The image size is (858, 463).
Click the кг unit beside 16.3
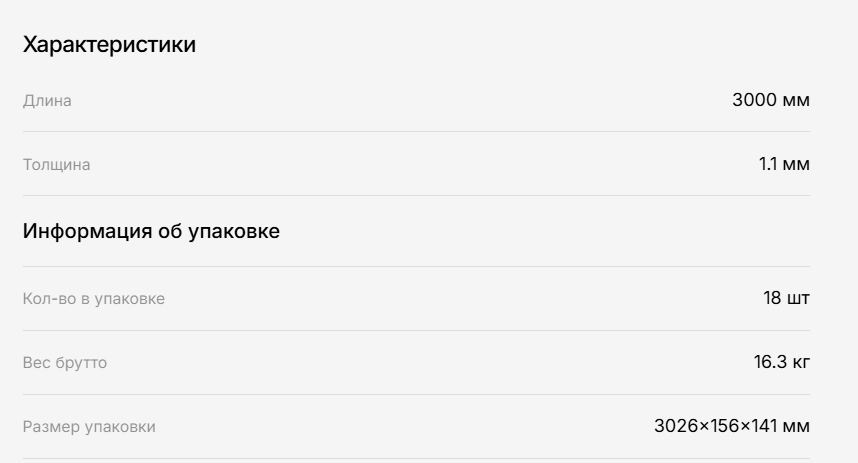(x=801, y=362)
